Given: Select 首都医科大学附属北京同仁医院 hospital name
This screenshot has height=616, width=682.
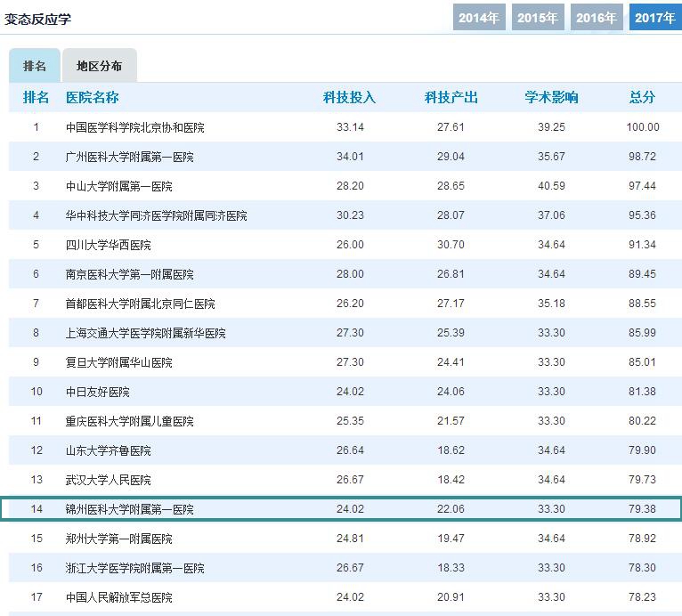Looking at the screenshot, I should pos(140,304).
